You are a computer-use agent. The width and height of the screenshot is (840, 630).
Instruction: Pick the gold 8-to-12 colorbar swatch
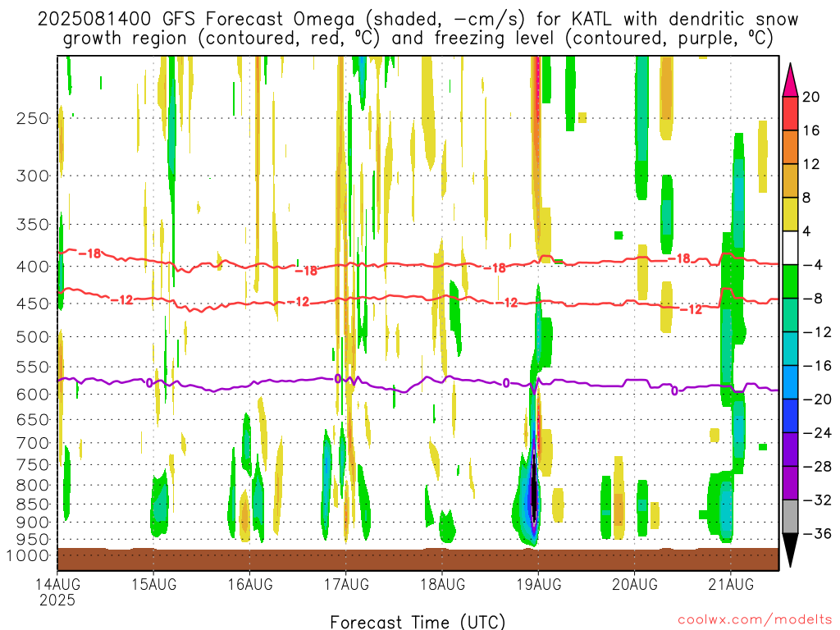pyautogui.click(x=790, y=181)
